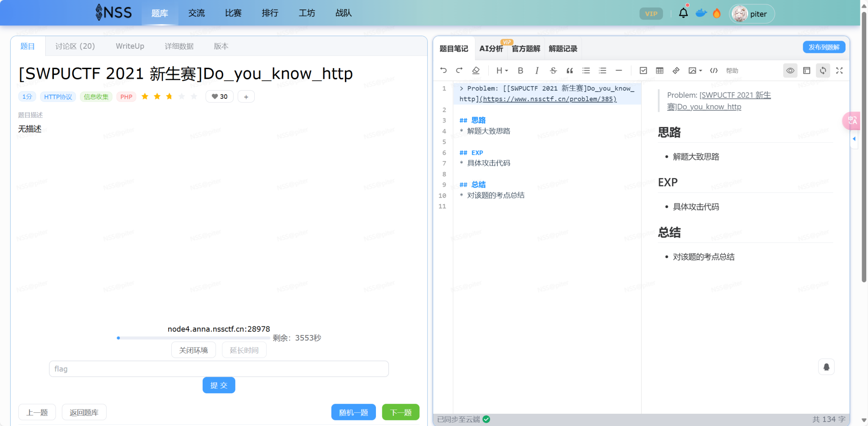Apply strikethrough formatting

coord(553,70)
